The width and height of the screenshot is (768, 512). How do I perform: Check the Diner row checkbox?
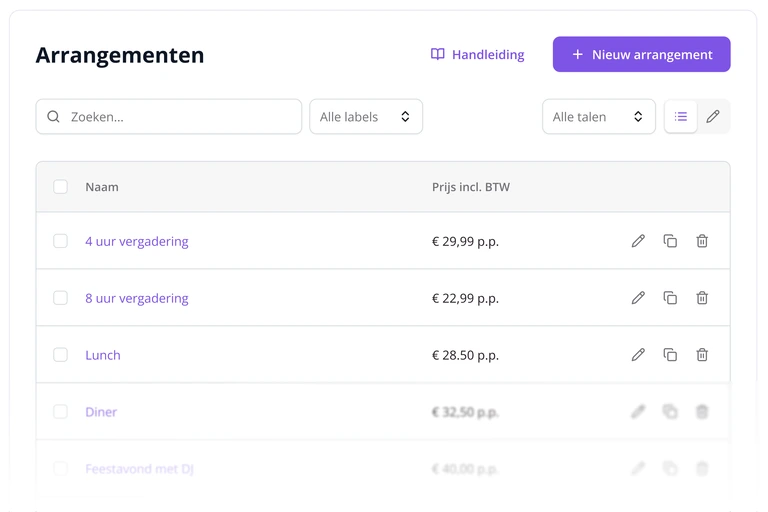60,412
